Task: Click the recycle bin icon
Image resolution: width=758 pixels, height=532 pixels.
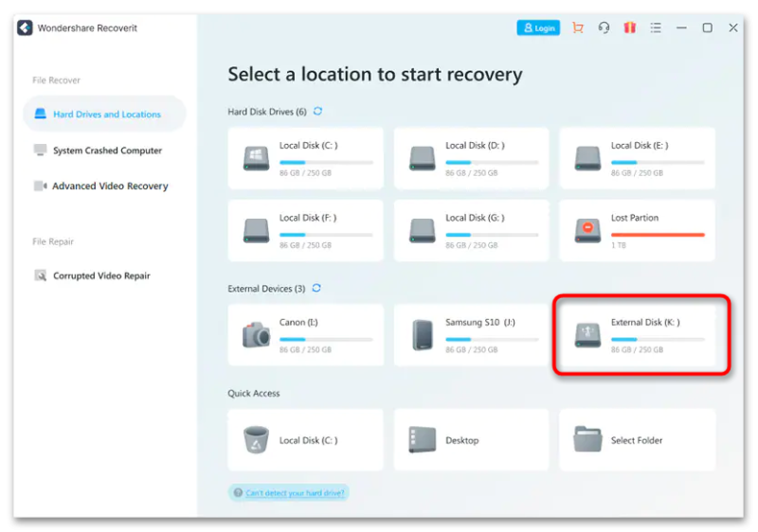Action: 256,439
